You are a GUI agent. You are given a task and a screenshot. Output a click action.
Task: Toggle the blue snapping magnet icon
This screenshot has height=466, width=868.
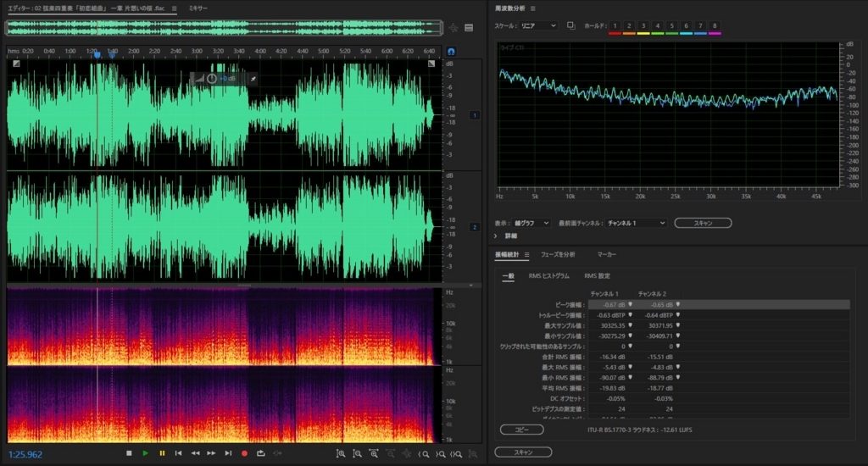451,52
